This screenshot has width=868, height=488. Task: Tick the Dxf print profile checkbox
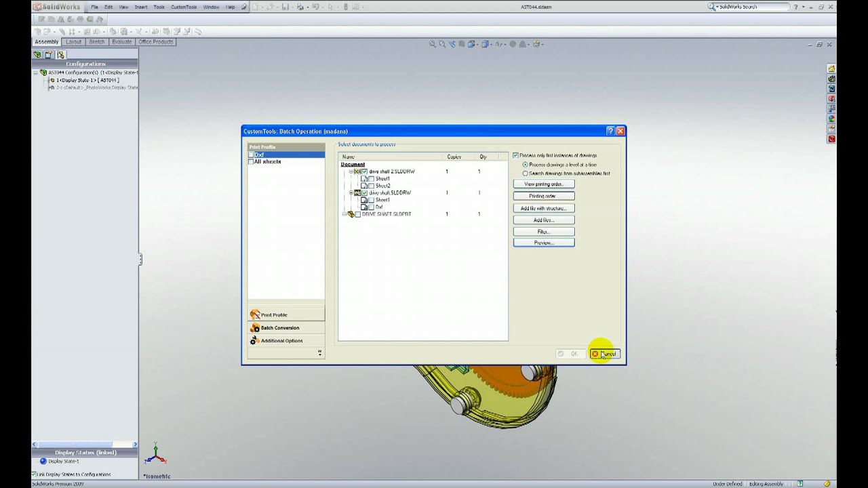(251, 155)
